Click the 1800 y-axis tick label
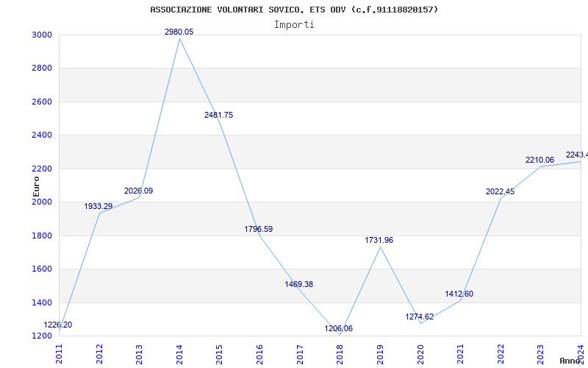Screen dimensions: 588x368 42,236
